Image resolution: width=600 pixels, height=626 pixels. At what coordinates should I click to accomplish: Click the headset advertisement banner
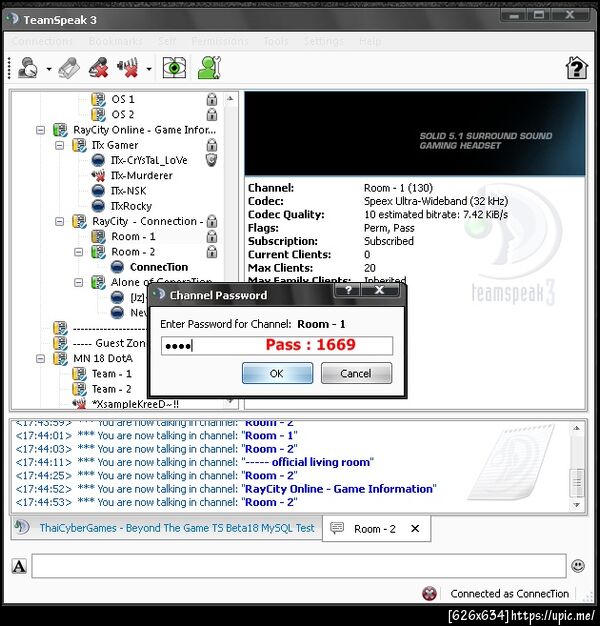pos(415,133)
